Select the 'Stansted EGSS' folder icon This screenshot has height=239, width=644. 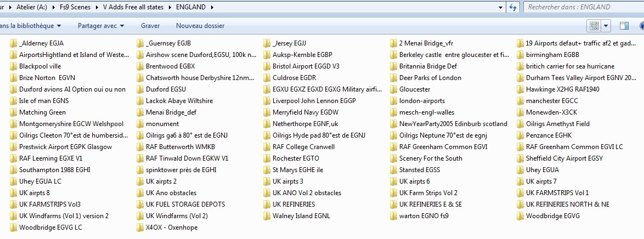point(393,169)
